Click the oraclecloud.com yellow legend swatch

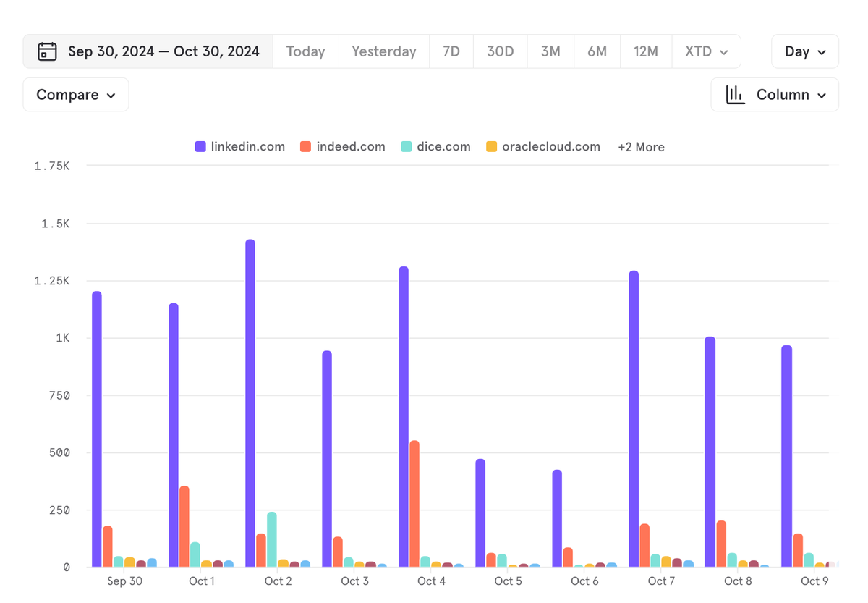(x=492, y=147)
